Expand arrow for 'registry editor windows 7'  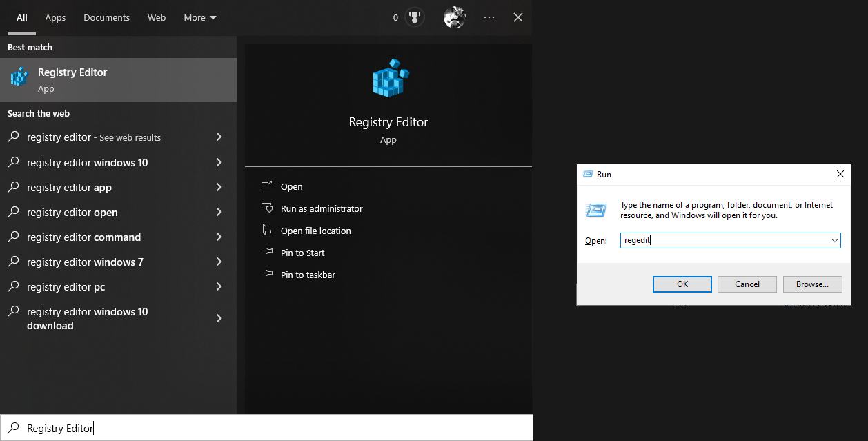click(x=219, y=262)
